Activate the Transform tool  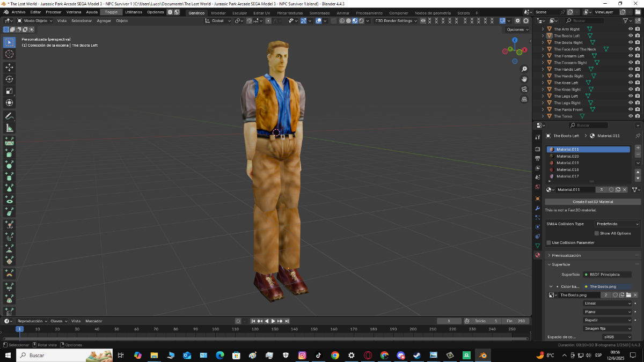[9, 102]
